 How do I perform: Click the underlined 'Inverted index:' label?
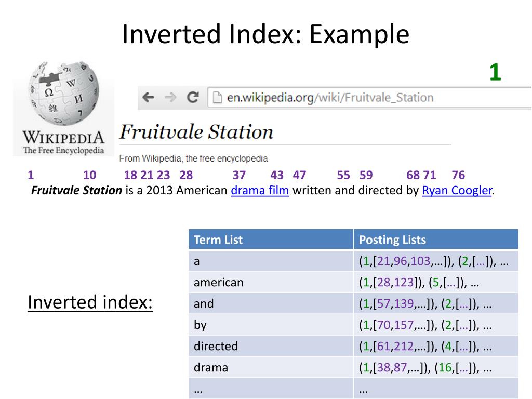click(x=90, y=302)
